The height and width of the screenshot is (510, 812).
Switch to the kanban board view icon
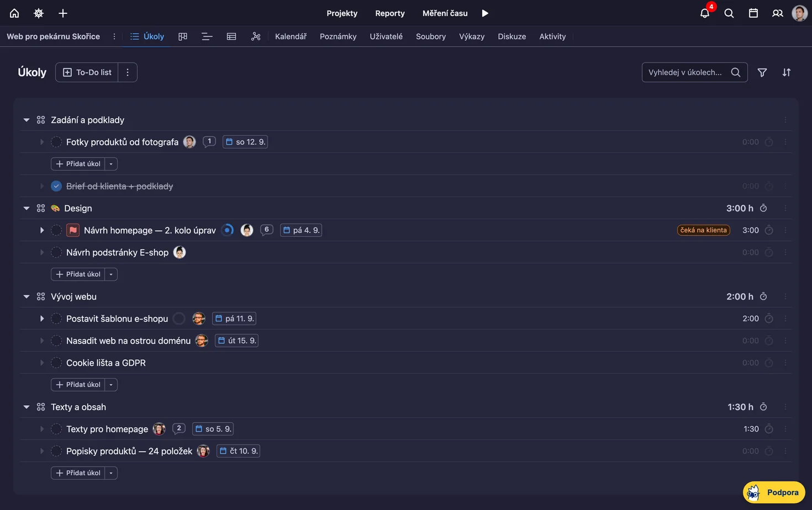point(183,36)
